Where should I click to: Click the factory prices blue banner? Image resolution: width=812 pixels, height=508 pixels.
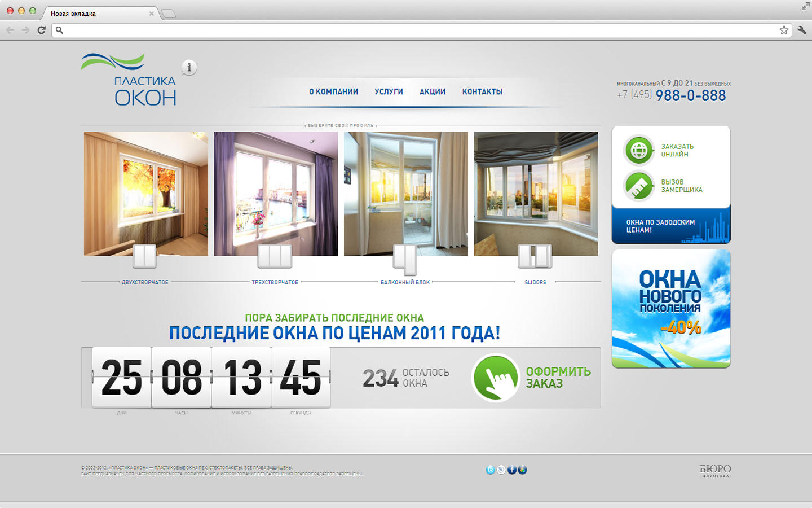click(x=670, y=226)
